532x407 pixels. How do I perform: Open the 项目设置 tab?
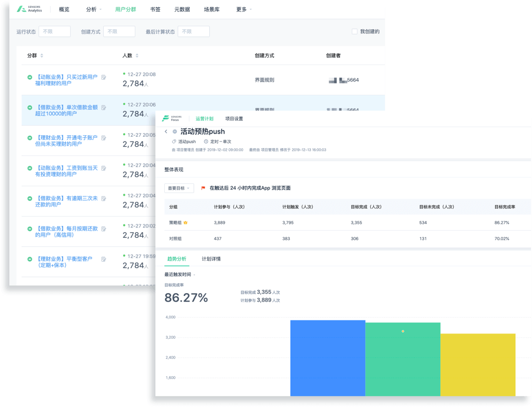tap(234, 118)
